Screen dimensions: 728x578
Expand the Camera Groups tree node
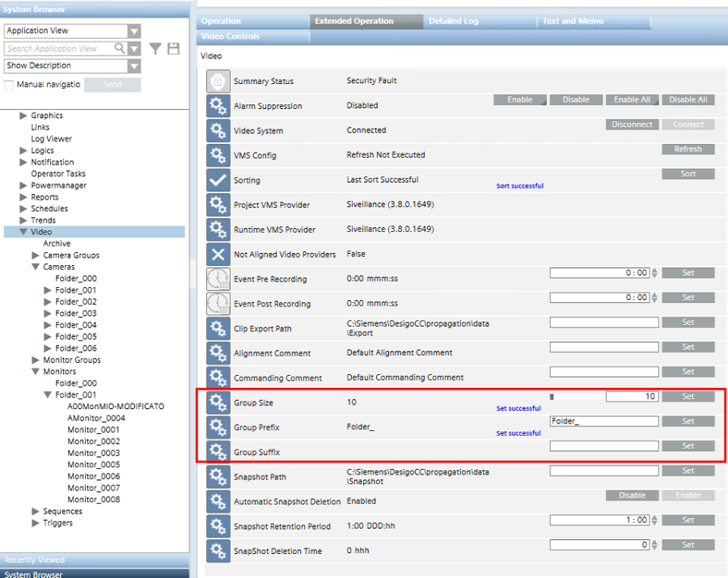(x=36, y=255)
